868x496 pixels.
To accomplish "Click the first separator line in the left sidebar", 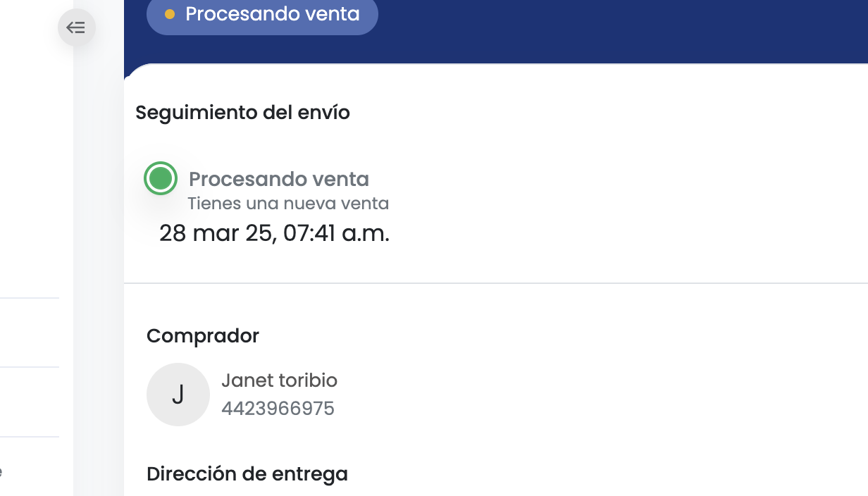I will [29, 298].
